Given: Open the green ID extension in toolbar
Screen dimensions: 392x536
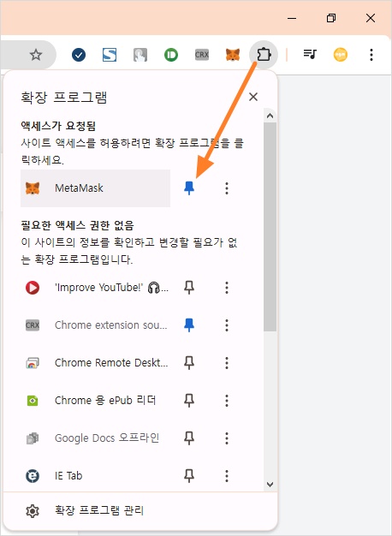Looking at the screenshot, I should 171,55.
